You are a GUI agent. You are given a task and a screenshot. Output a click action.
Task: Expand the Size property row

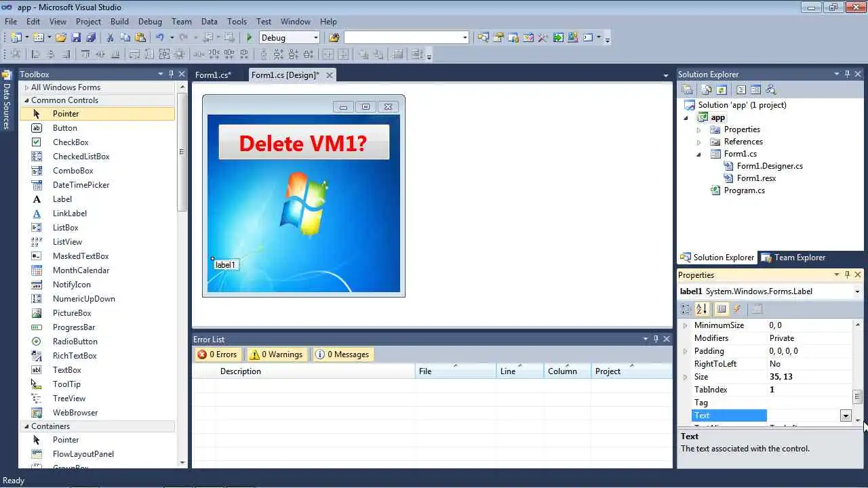click(x=685, y=377)
